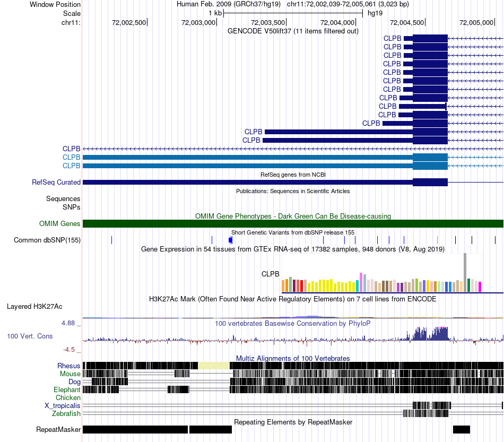Open OMIM Gene Phenotypes track title
The height and width of the screenshot is (442, 504).
click(x=293, y=216)
